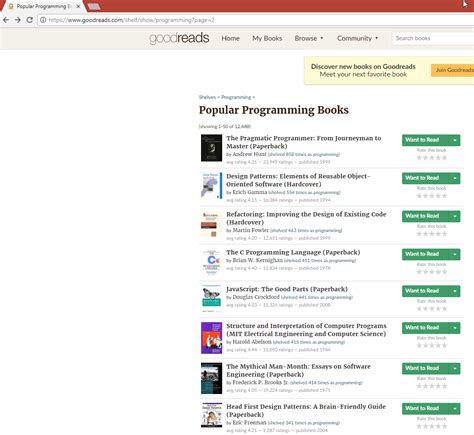Visit author Frederick P. Brooks Jr.'s page
The width and height of the screenshot is (474, 435).
(x=260, y=383)
